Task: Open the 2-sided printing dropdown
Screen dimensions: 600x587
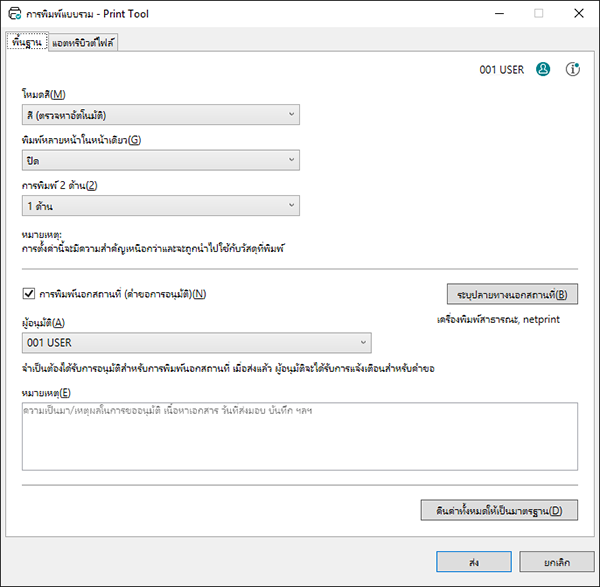Action: coord(160,205)
